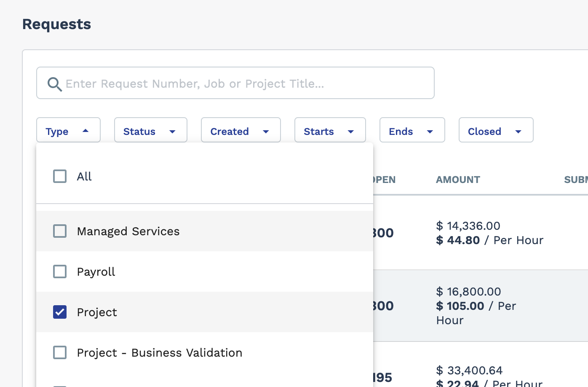Check the All checkbox
This screenshot has height=387, width=588.
coord(60,176)
